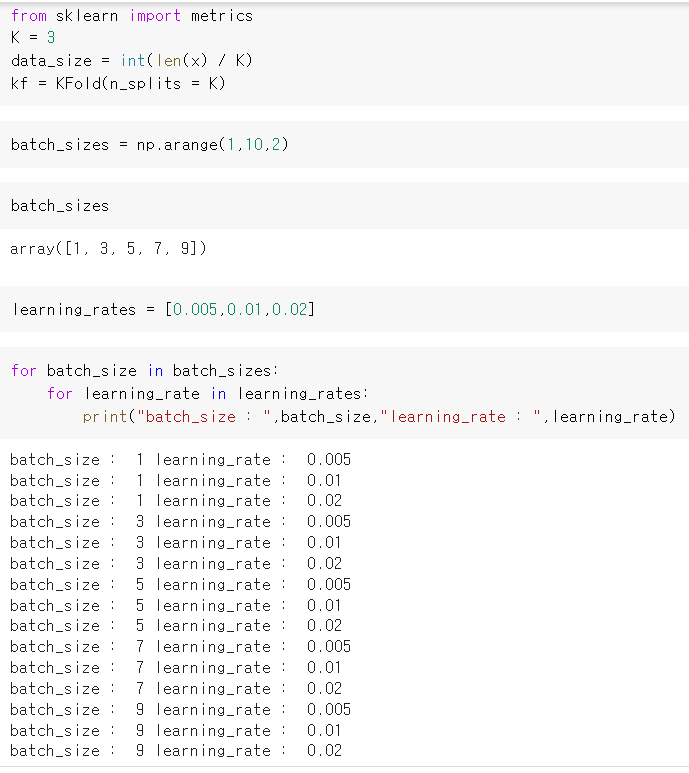Click output row batch_size 1 learning_rate 0.005
Viewport: 689px width, 773px height.
[180, 459]
